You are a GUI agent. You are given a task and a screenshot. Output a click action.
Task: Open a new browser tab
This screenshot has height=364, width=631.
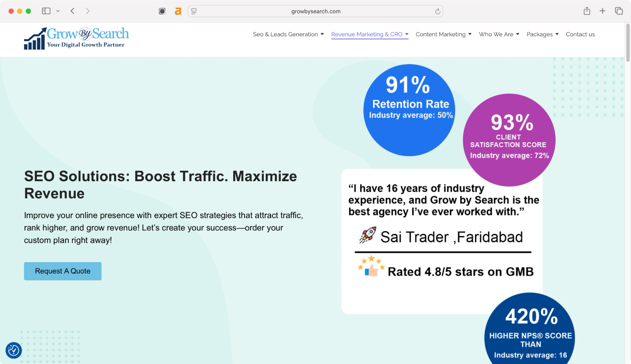602,11
